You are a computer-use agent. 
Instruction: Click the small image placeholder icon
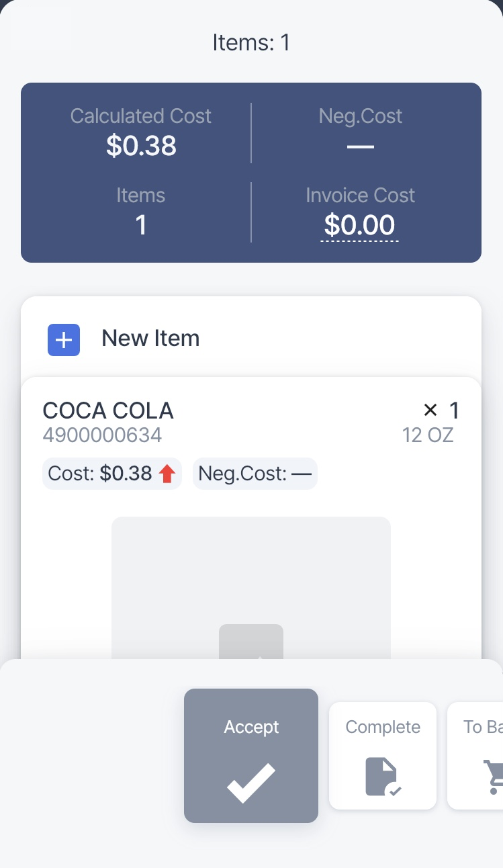(x=250, y=643)
